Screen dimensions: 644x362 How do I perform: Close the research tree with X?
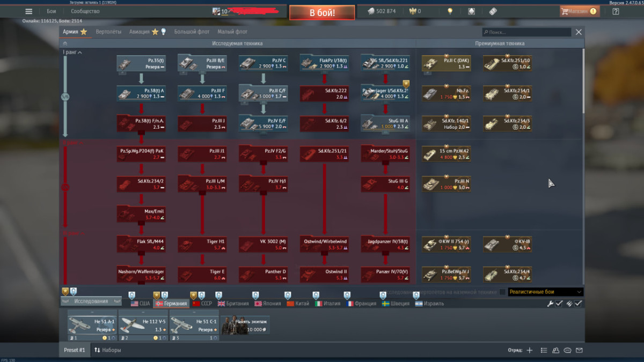tap(579, 32)
